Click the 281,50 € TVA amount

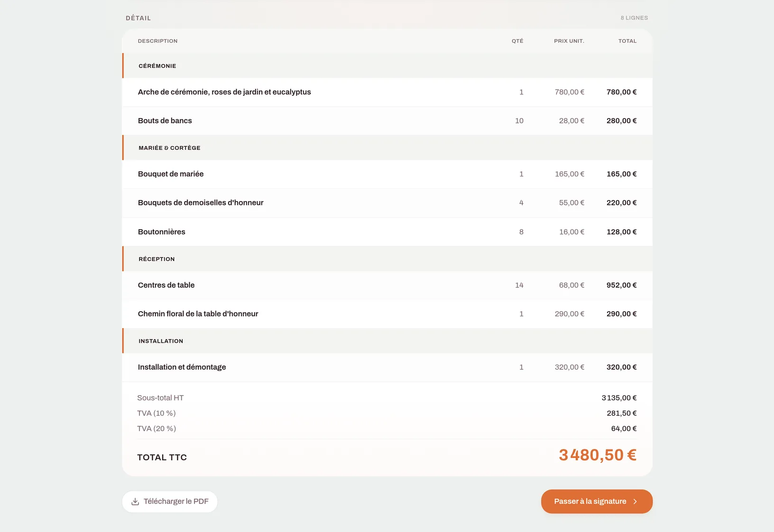pos(622,413)
